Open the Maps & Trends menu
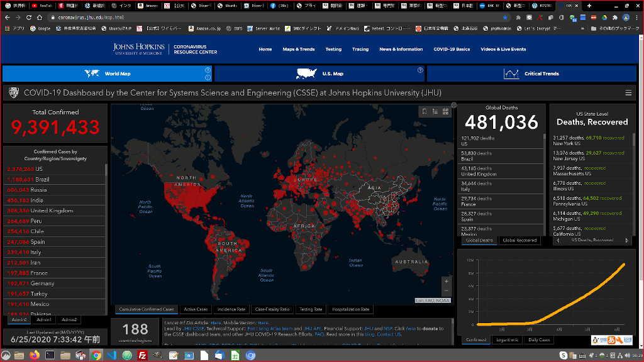This screenshot has height=362, width=644. click(x=299, y=49)
